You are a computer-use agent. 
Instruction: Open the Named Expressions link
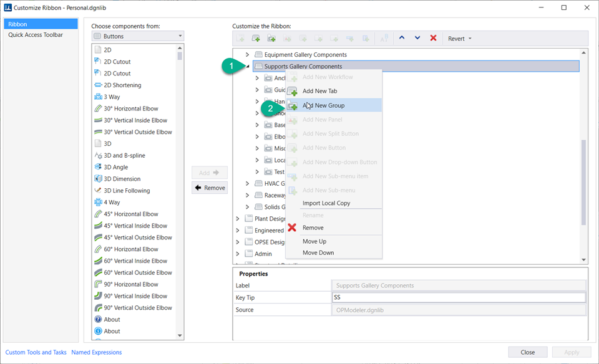(x=96, y=352)
